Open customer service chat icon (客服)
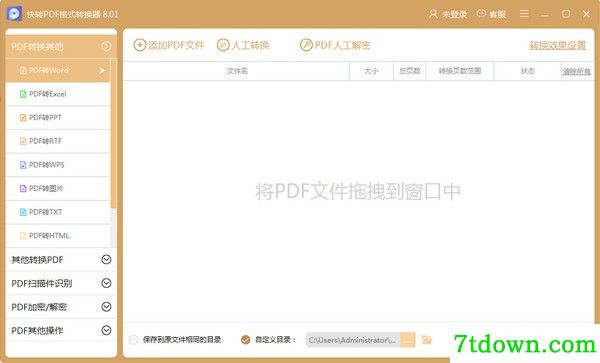 coord(481,14)
